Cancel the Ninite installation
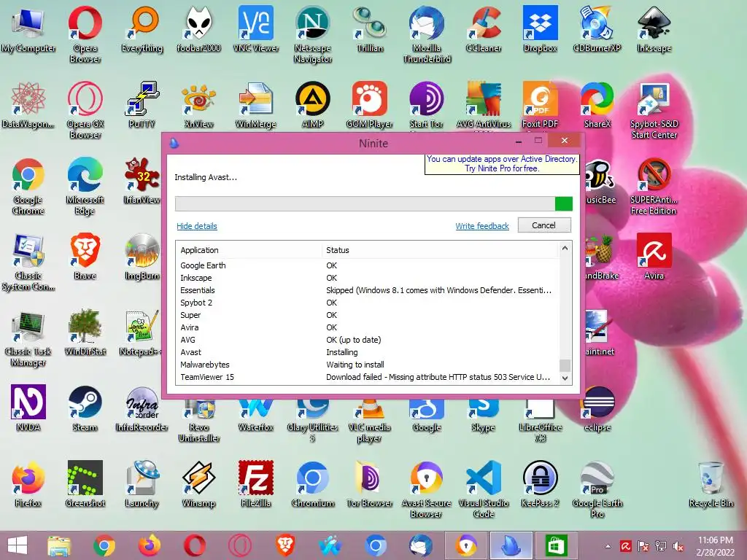 [x=544, y=225]
